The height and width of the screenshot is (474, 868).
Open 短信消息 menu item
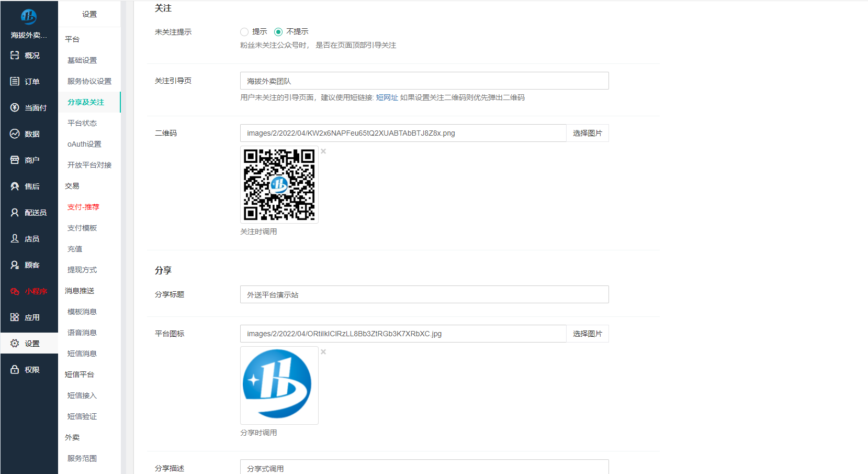(x=82, y=354)
